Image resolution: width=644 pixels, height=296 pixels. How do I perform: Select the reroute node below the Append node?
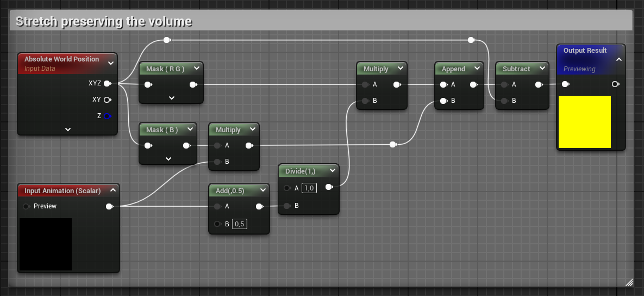tap(393, 144)
